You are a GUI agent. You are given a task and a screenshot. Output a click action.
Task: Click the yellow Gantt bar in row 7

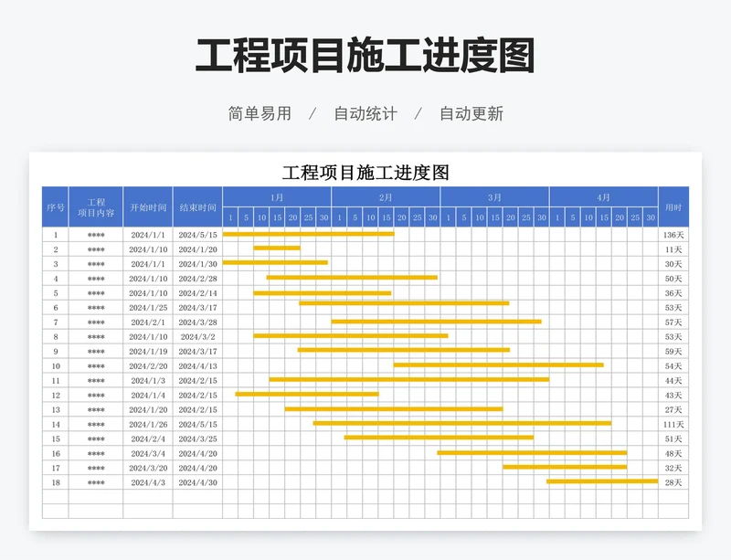437,322
